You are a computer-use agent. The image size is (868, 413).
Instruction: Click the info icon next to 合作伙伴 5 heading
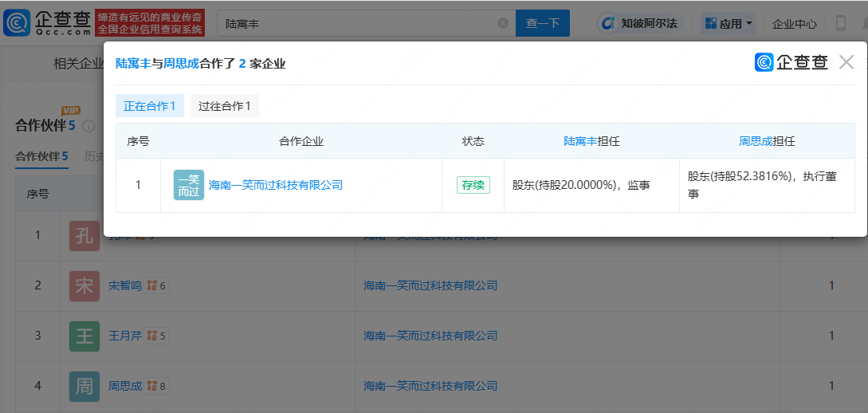[x=88, y=126]
